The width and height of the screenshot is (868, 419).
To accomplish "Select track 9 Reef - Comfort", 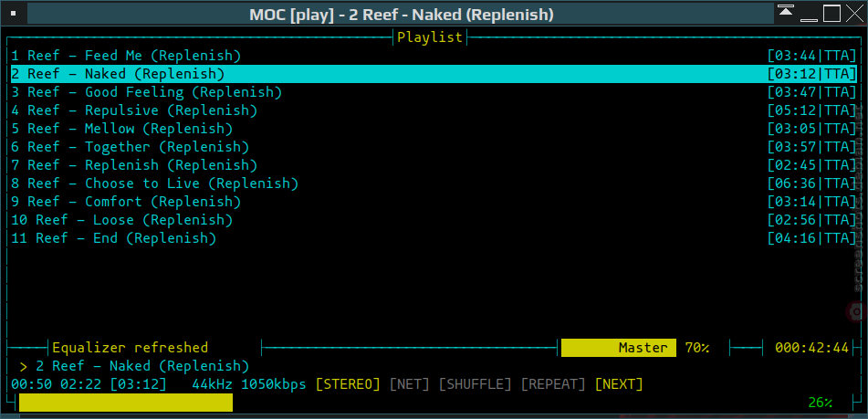I will [434, 202].
